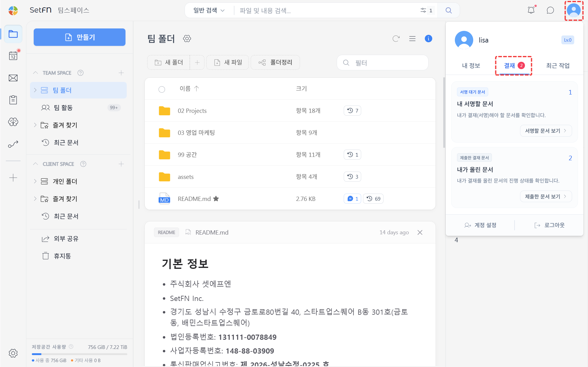
Task: Click storage usage help icon
Action: [71, 347]
